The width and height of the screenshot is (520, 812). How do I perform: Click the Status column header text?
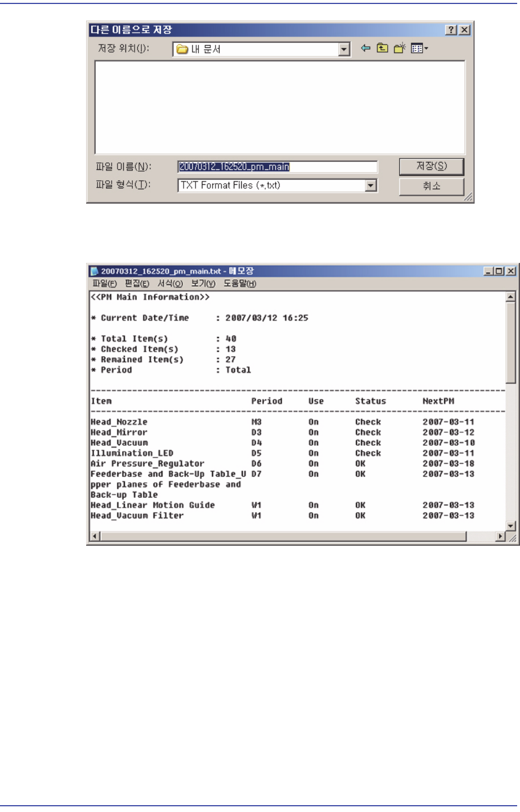(371, 401)
